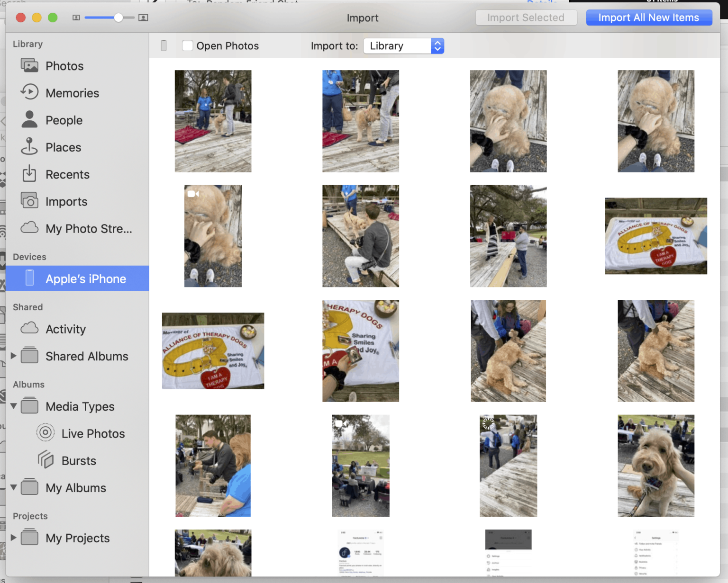Open the Import to destination dropdown
Screen dimensions: 728x583
pyautogui.click(x=402, y=46)
